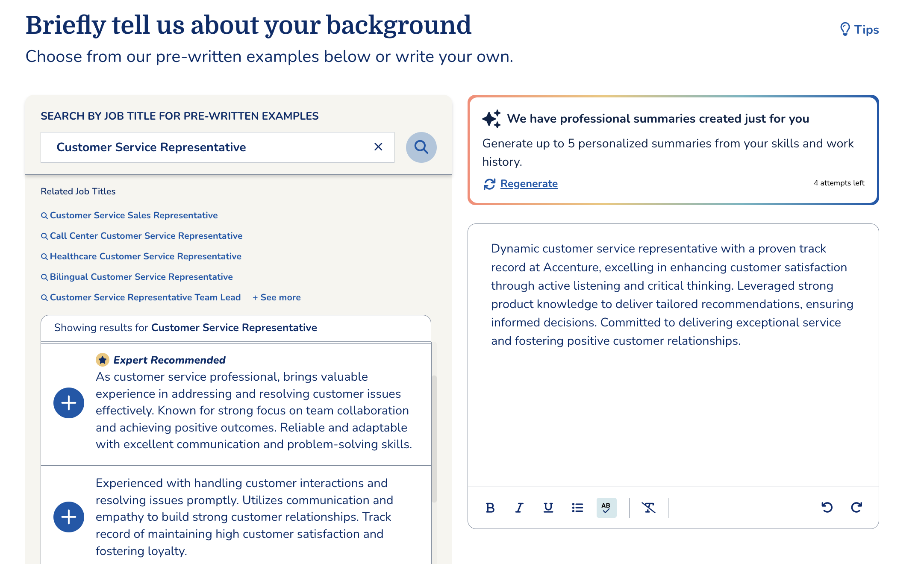The height and width of the screenshot is (564, 924).
Task: Click the 'Related Job Titles' label
Action: 78,191
